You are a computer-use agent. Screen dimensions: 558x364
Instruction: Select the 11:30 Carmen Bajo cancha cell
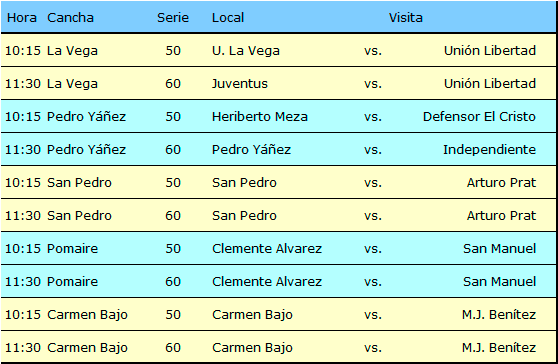coord(87,348)
